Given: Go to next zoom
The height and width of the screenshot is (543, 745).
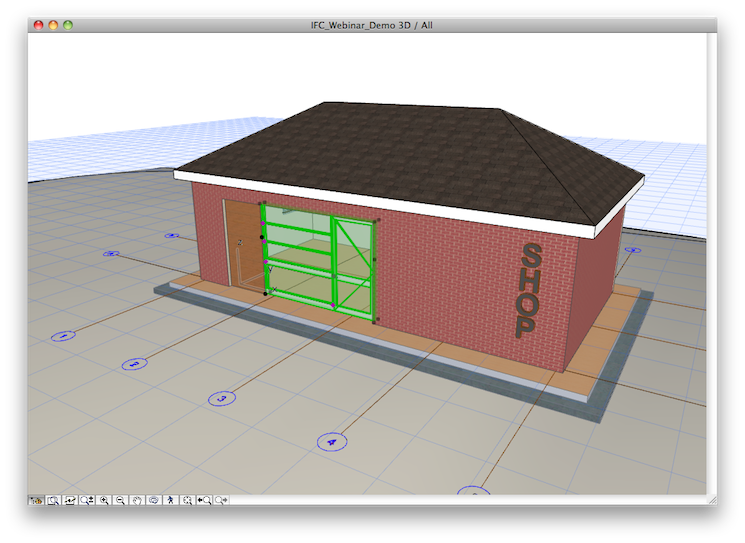Looking at the screenshot, I should point(221,500).
